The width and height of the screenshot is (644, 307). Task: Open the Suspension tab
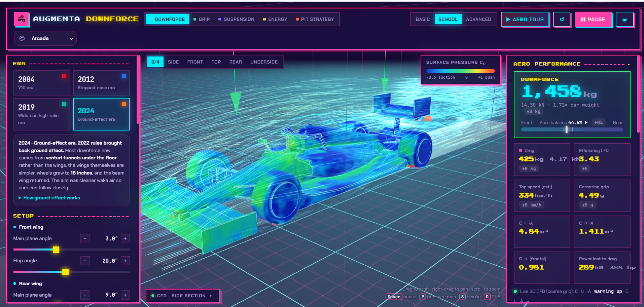(x=236, y=19)
